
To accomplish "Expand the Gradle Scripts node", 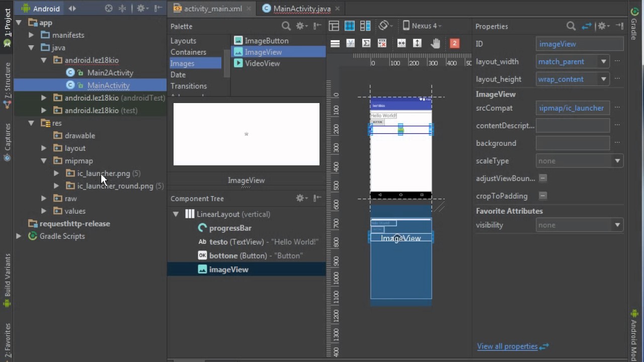I will [19, 236].
